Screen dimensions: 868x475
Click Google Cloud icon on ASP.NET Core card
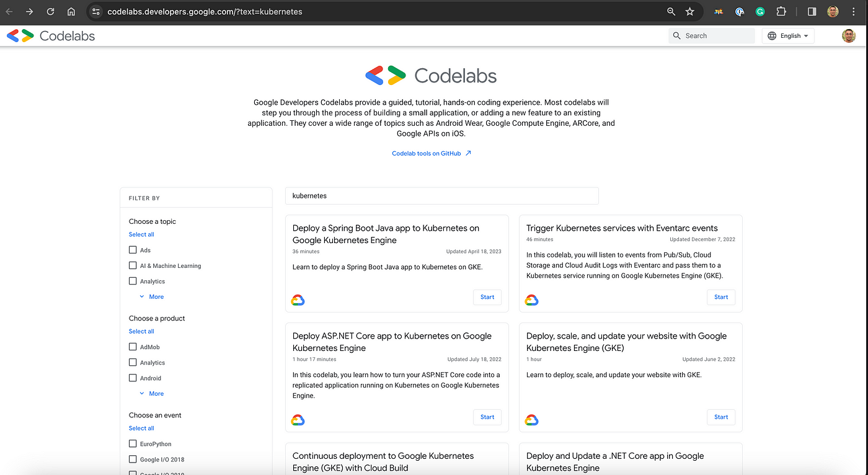(298, 420)
